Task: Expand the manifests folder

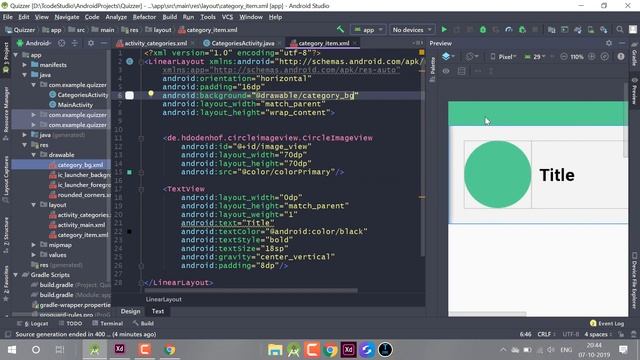Action: (25, 65)
